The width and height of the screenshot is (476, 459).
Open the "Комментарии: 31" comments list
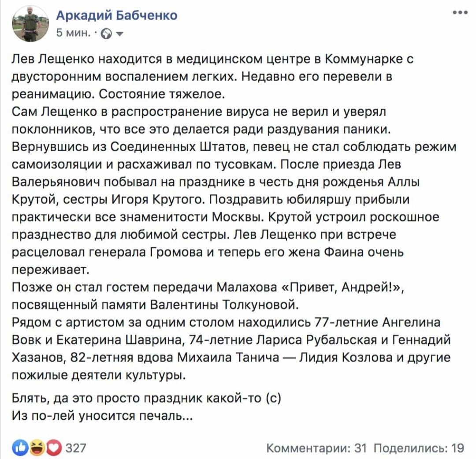coord(317,448)
